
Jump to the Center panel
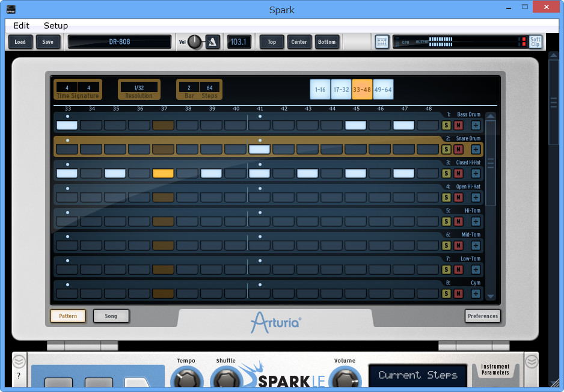click(299, 42)
